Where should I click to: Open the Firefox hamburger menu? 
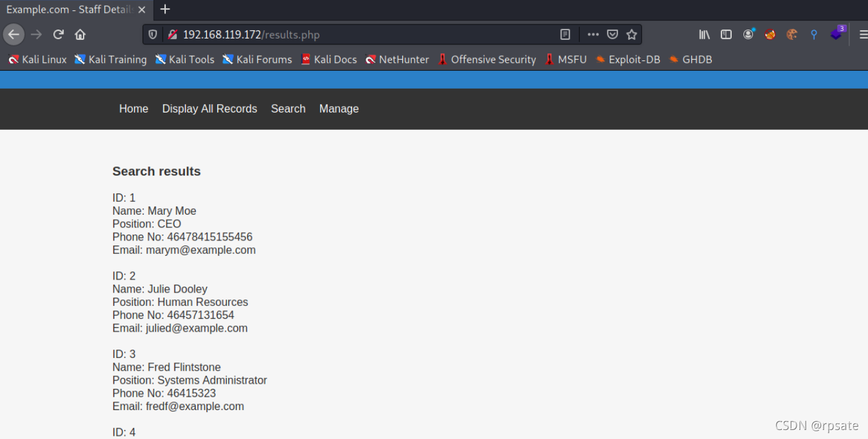863,35
